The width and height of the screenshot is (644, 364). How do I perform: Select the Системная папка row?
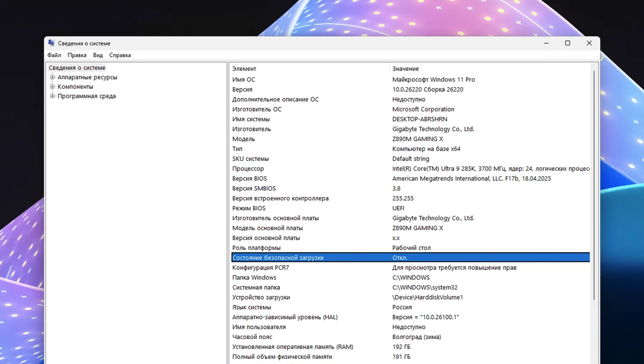[410, 287]
